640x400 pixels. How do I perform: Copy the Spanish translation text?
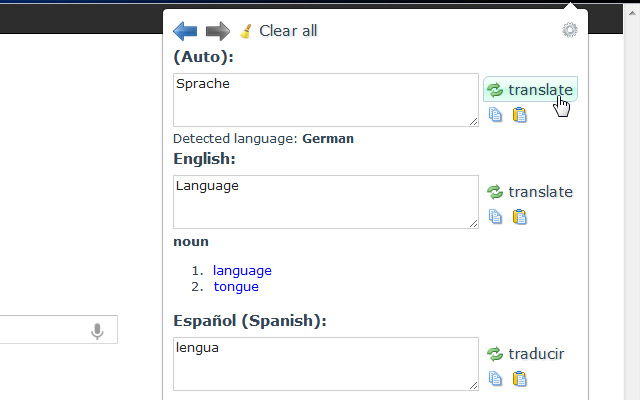click(496, 379)
